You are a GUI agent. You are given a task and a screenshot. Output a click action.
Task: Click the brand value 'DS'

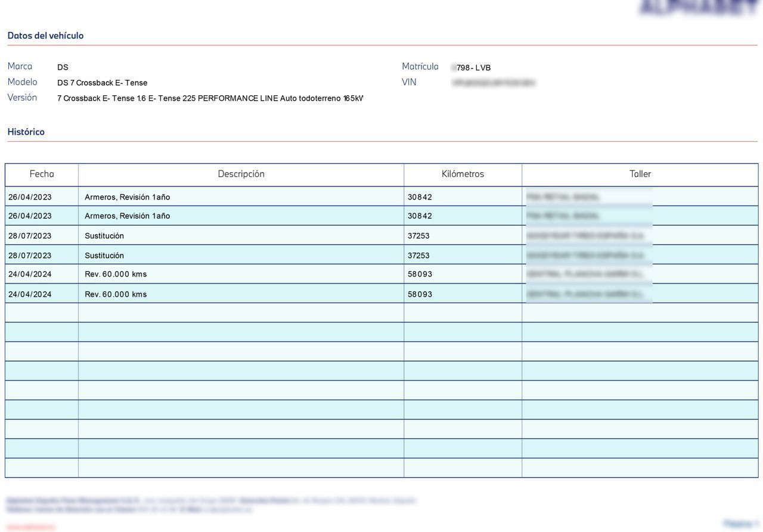(x=63, y=67)
